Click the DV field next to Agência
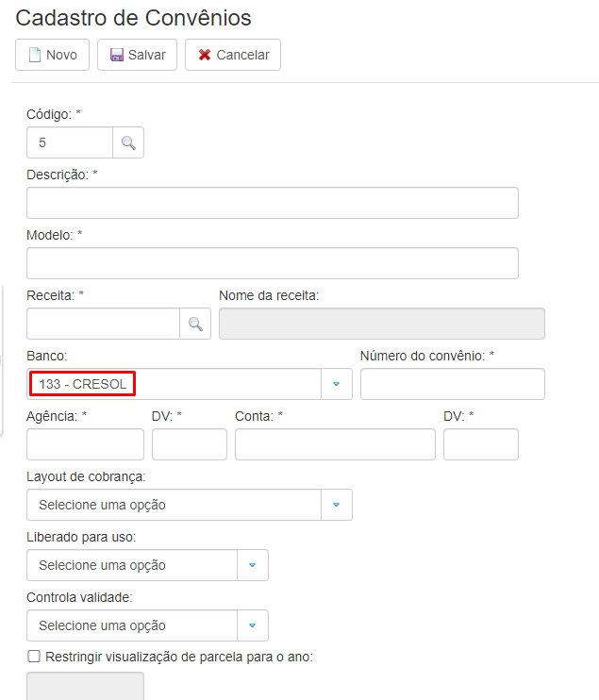The width and height of the screenshot is (599, 700). click(189, 444)
